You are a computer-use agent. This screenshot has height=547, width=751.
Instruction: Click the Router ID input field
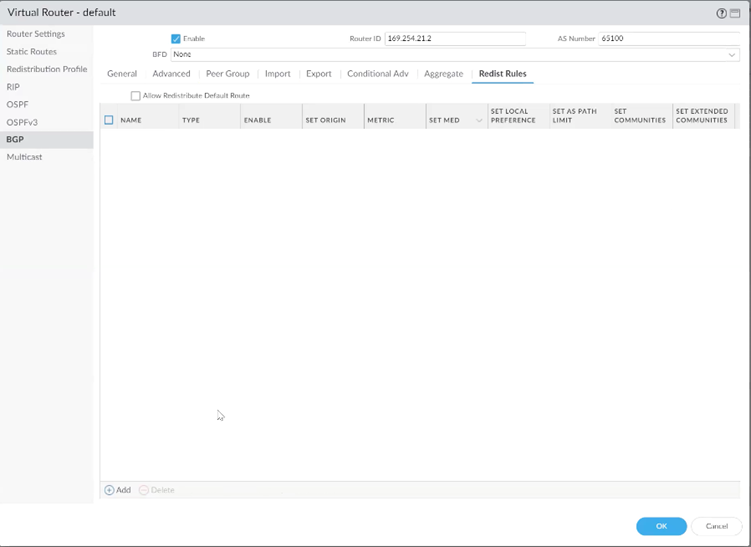point(454,39)
